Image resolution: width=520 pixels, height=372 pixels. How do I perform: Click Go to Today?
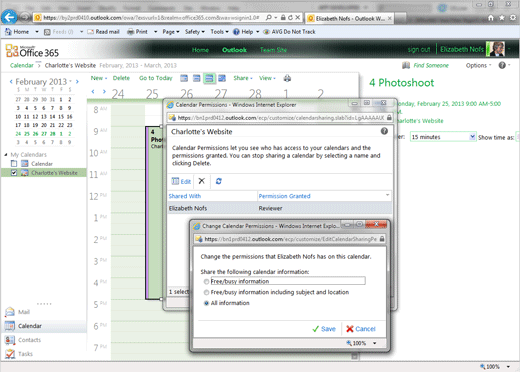tap(156, 78)
